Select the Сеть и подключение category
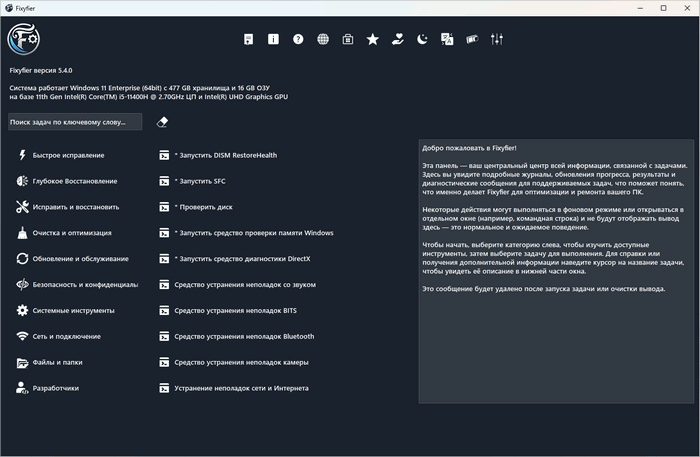 tap(67, 337)
